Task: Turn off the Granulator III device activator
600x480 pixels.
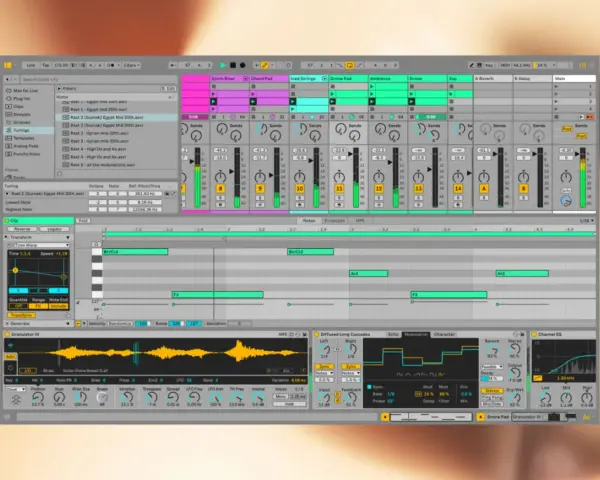Action: (x=7, y=335)
